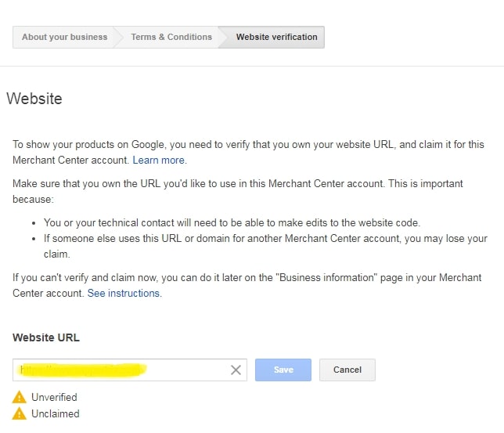Click the Unclaimed status text
The width and height of the screenshot is (504, 433).
click(x=55, y=413)
